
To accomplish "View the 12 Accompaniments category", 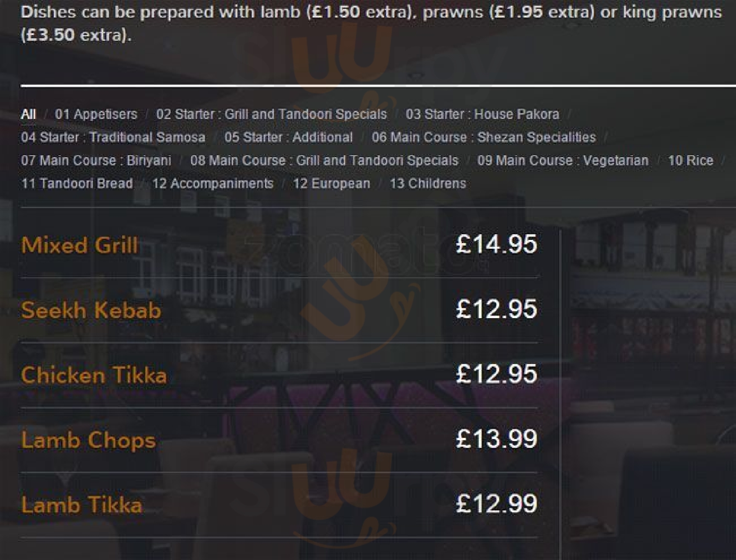I will click(212, 184).
